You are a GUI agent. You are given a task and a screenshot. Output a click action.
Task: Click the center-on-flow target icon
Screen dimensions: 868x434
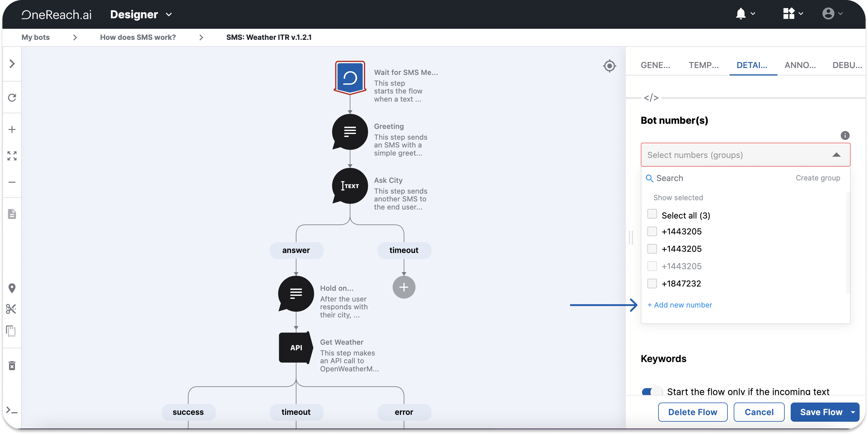pyautogui.click(x=609, y=66)
